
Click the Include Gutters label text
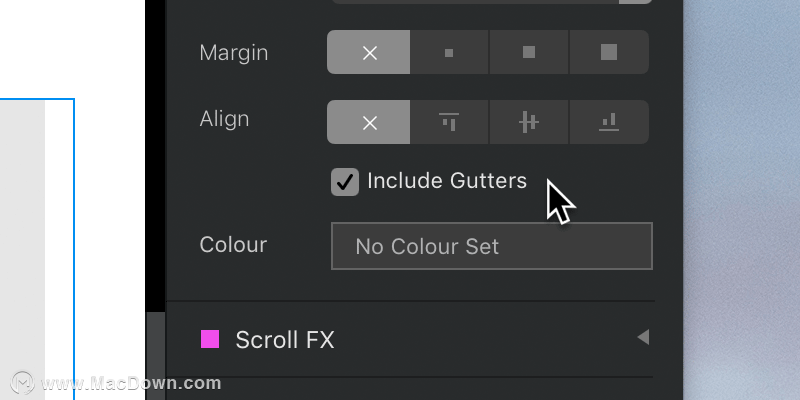tap(447, 181)
